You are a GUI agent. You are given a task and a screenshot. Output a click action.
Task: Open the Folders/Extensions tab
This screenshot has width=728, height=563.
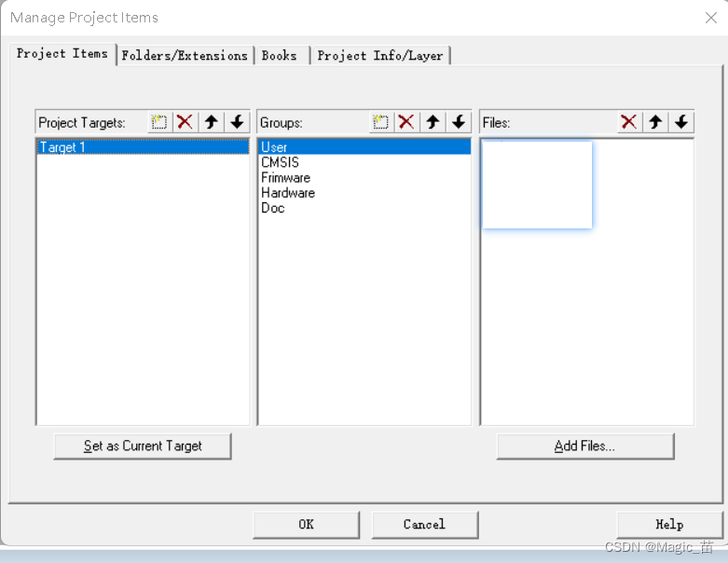185,56
